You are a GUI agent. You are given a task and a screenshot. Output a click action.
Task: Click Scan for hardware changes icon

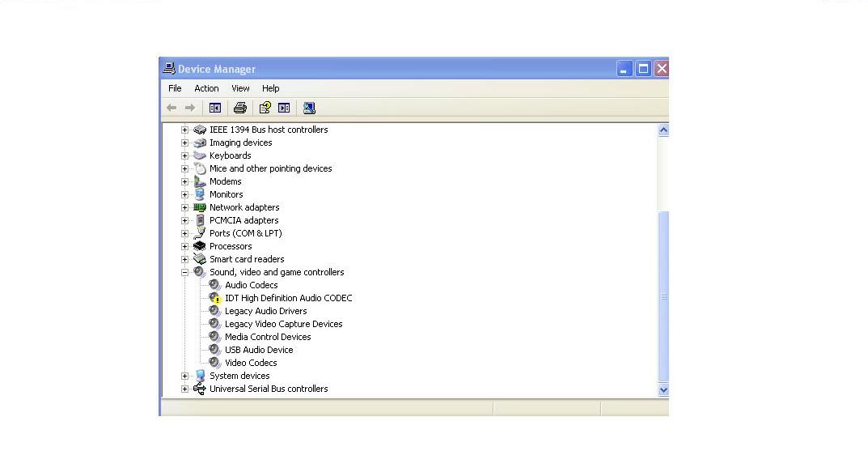coord(309,108)
